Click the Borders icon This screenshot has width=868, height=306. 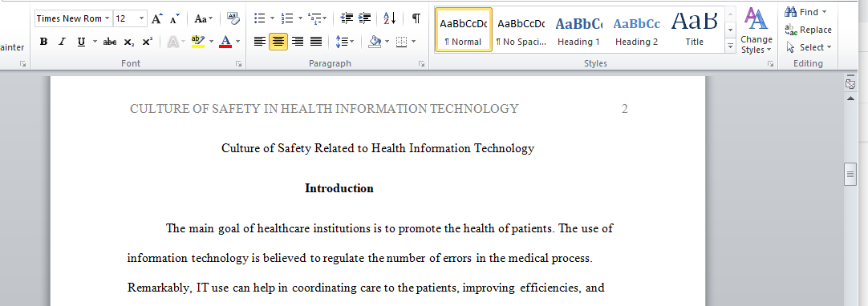click(x=403, y=42)
